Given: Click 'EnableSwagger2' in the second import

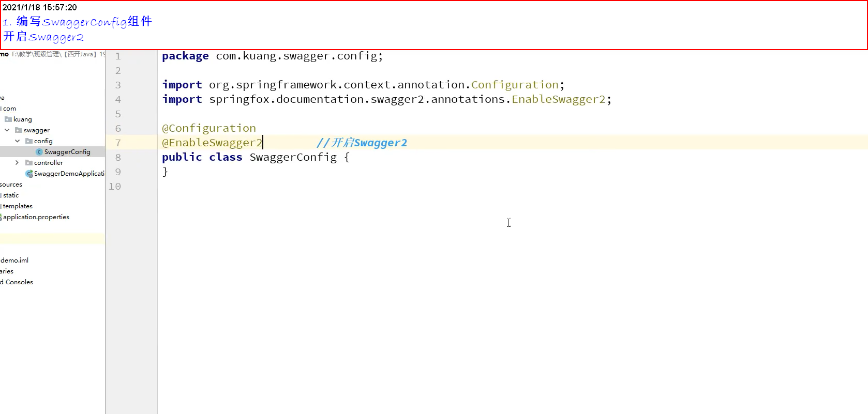Looking at the screenshot, I should click(558, 99).
